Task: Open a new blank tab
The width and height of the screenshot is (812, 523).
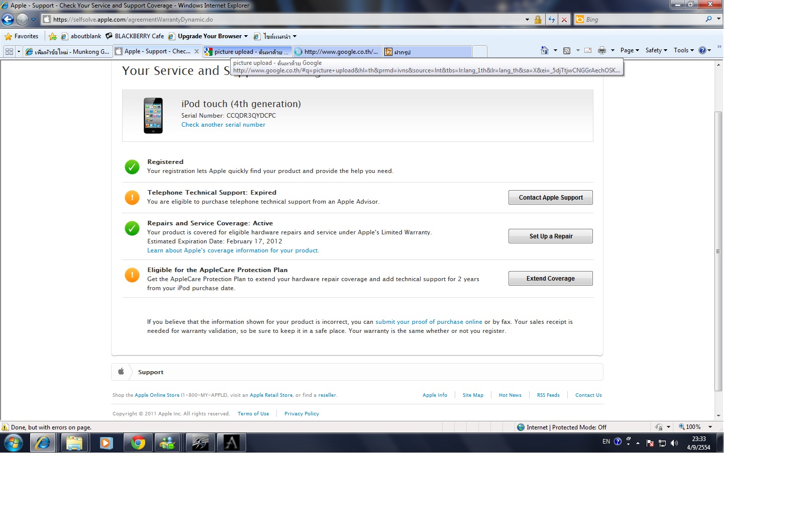Action: (x=480, y=51)
